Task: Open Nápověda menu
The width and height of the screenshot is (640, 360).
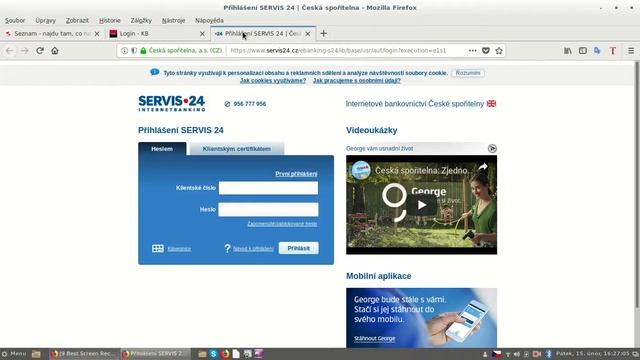Action: [x=209, y=20]
